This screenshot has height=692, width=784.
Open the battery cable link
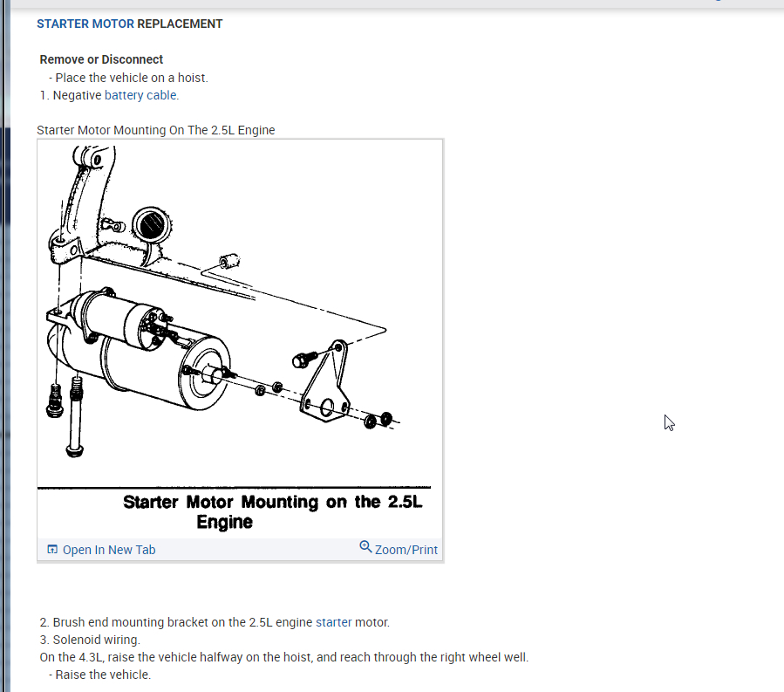(x=140, y=95)
